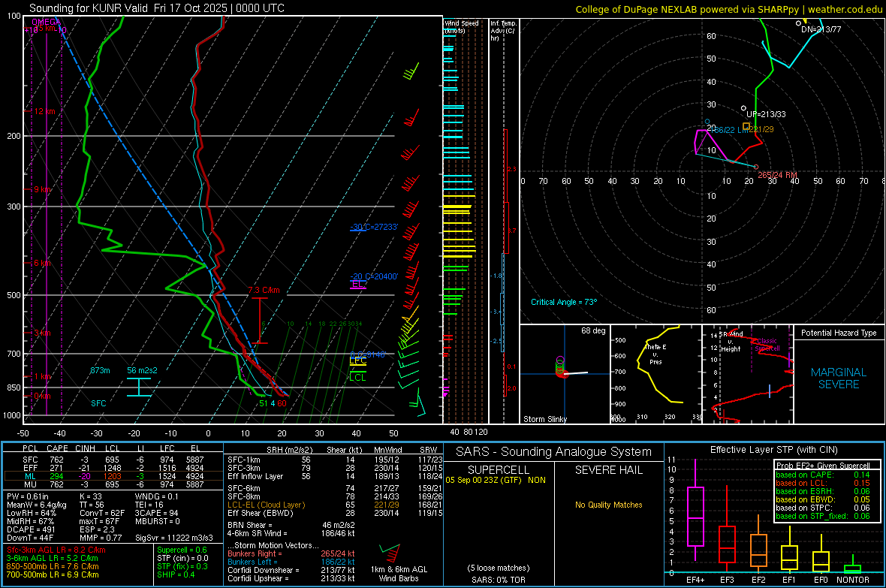Select the highlighted ML parcel row label
This screenshot has width=886, height=588.
pyautogui.click(x=30, y=476)
